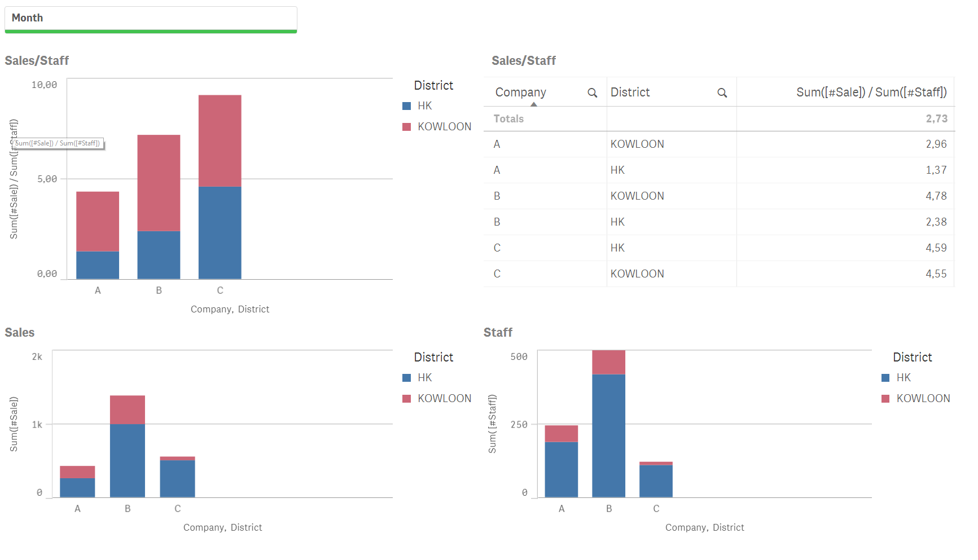The width and height of the screenshot is (978, 560).
Task: Click Company, District axis title under Staff chart
Action: (704, 528)
